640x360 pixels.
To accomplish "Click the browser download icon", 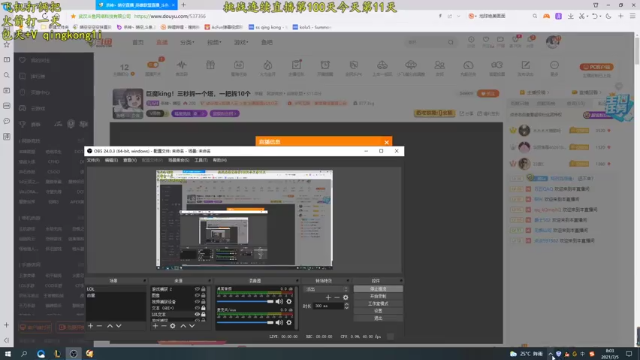I will point(571,16).
